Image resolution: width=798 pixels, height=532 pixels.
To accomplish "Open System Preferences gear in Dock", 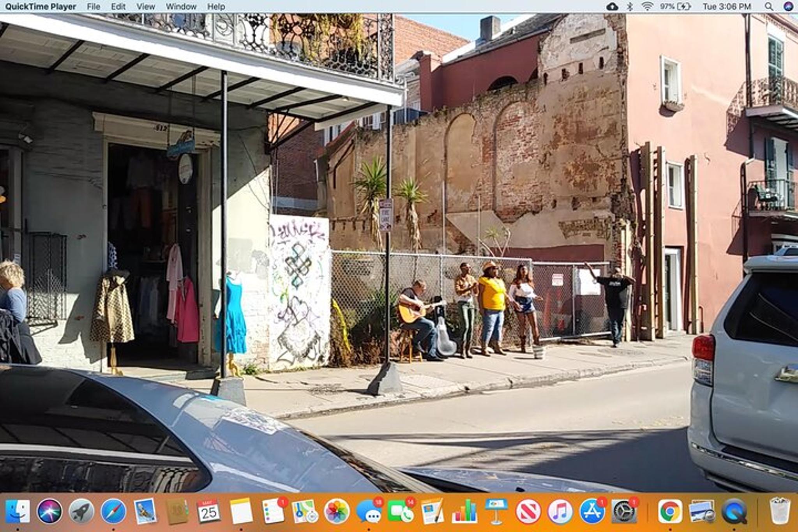I will pos(623,511).
